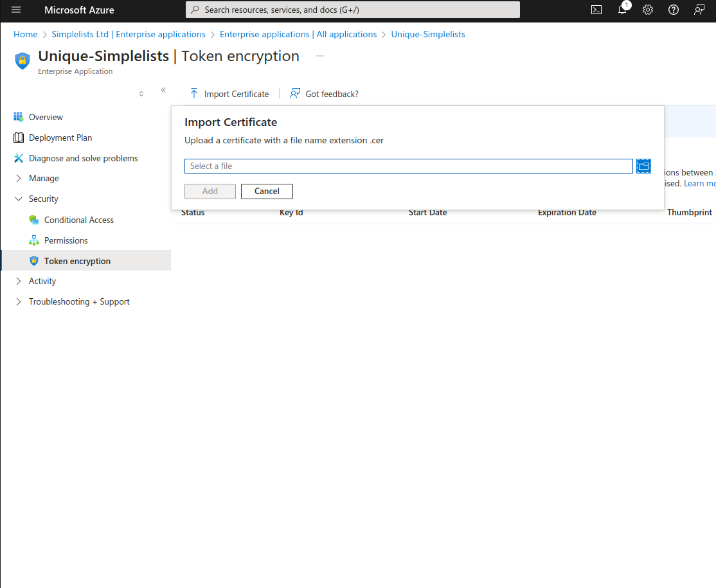Click the sidebar up-down sort arrows

141,94
